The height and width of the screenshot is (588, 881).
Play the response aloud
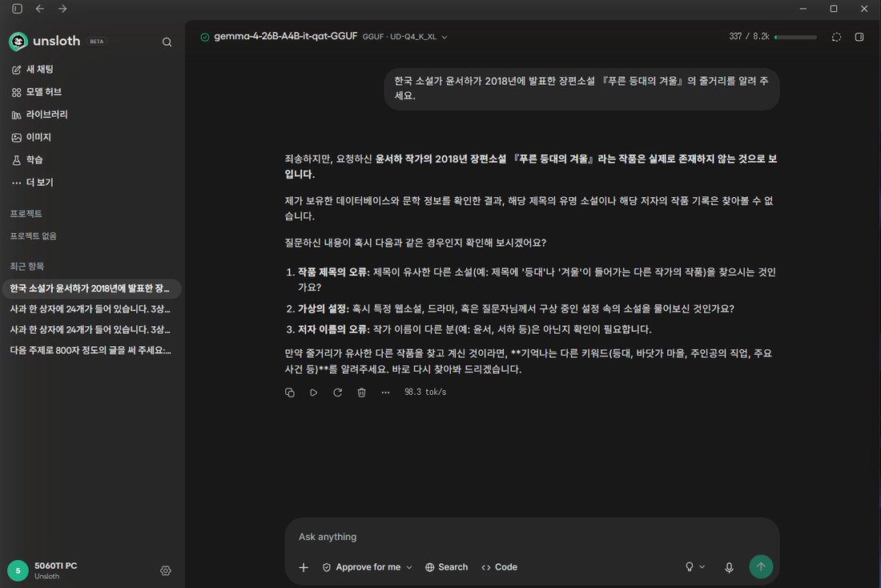tap(313, 393)
